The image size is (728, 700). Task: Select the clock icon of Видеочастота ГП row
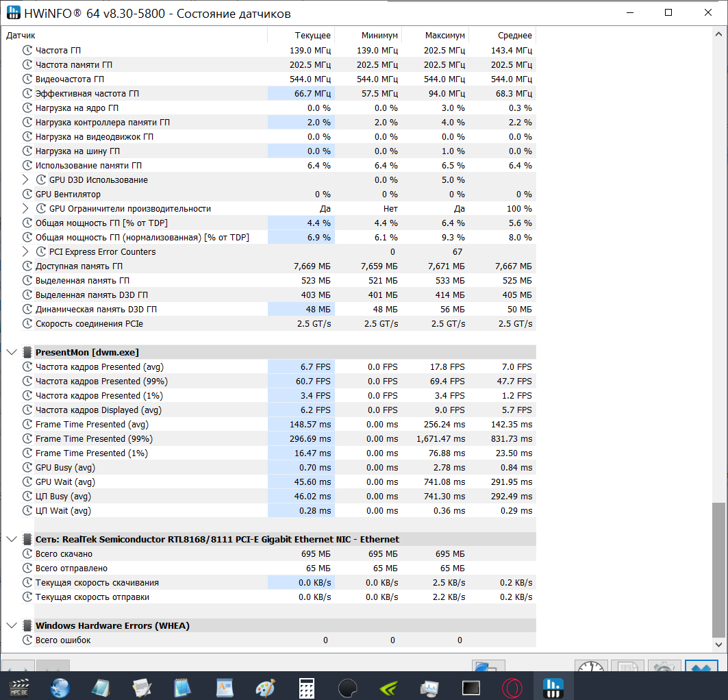(27, 79)
